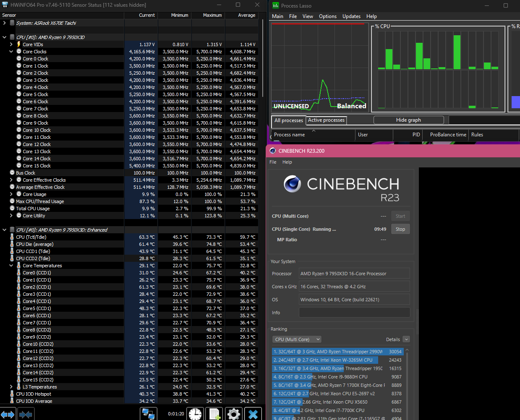Expand the Core Usage row
Screen dimensions: 520x420
pos(11,194)
